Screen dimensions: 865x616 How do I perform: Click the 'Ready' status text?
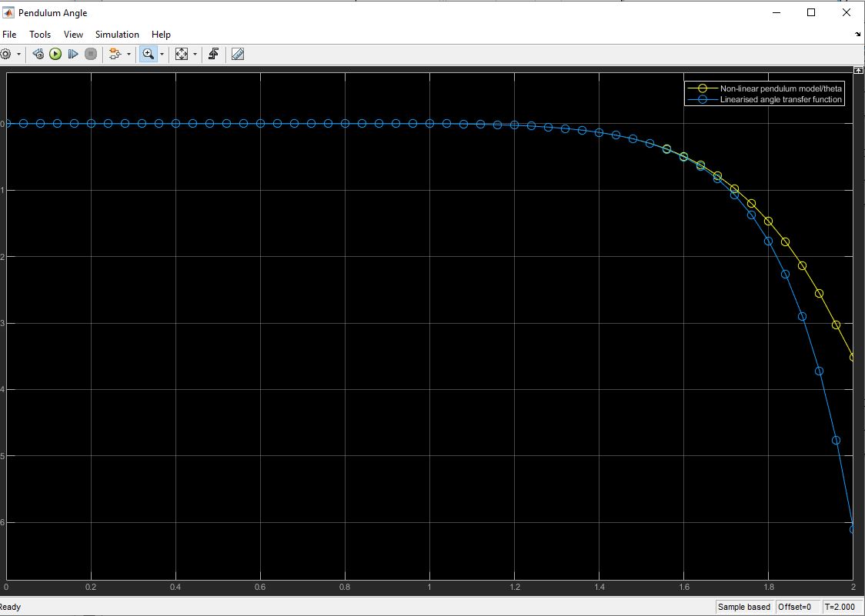[10, 607]
